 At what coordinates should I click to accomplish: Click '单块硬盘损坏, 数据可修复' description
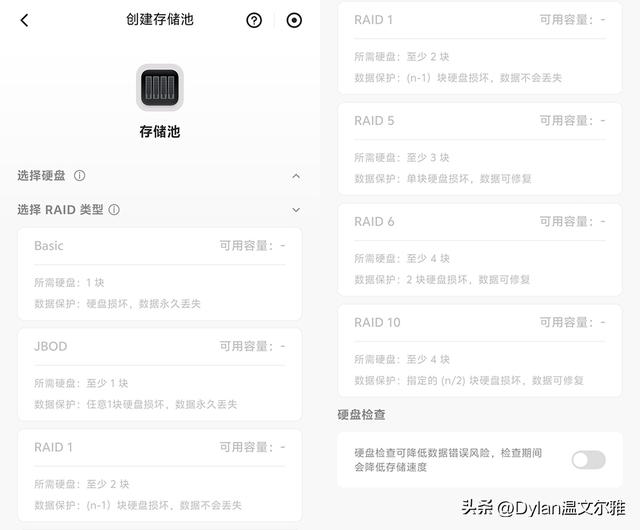tap(469, 179)
